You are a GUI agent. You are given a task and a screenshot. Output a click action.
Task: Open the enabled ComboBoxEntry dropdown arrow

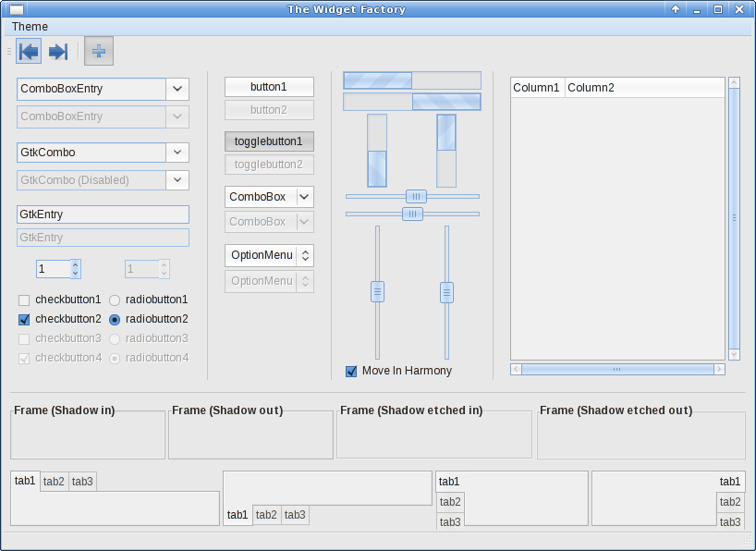[177, 89]
